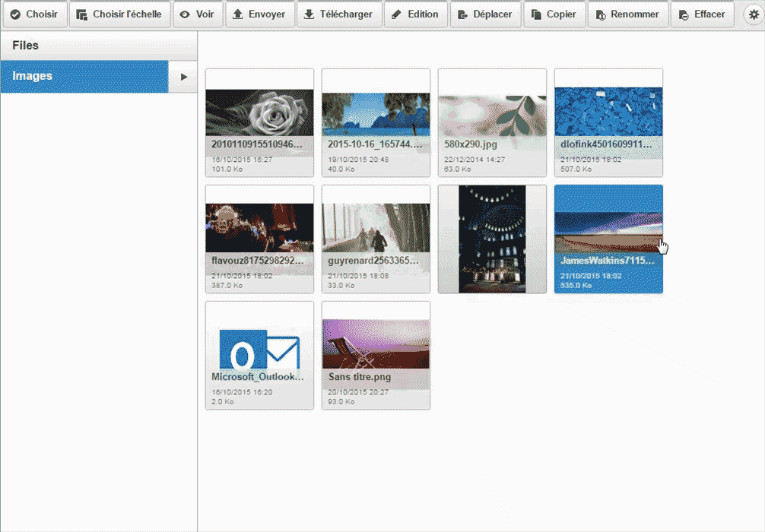Click the Effacer delete icon

pos(684,14)
